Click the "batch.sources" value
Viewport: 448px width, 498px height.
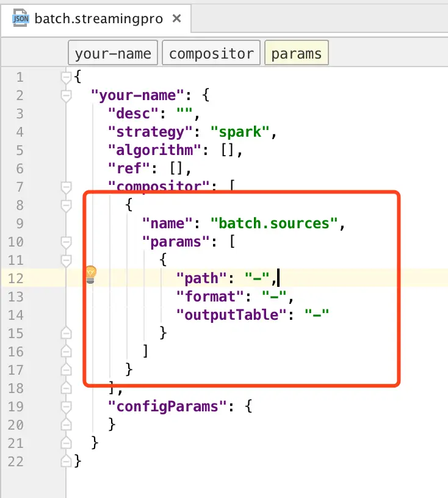tap(274, 223)
